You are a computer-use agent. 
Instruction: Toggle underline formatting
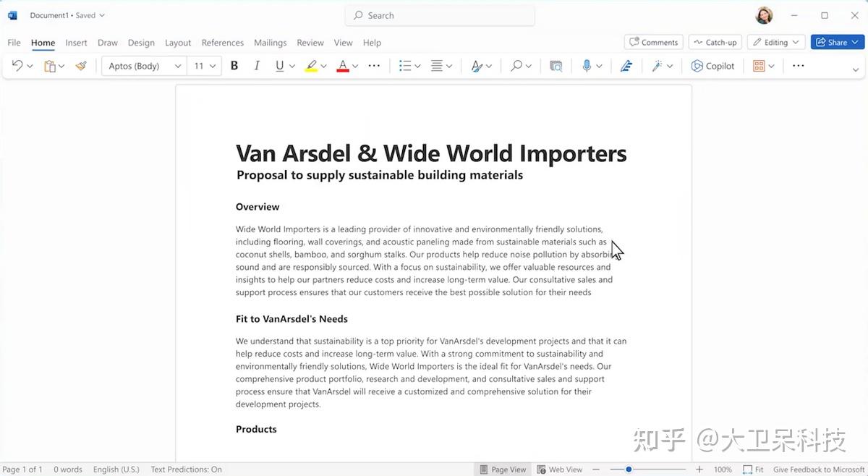point(279,66)
